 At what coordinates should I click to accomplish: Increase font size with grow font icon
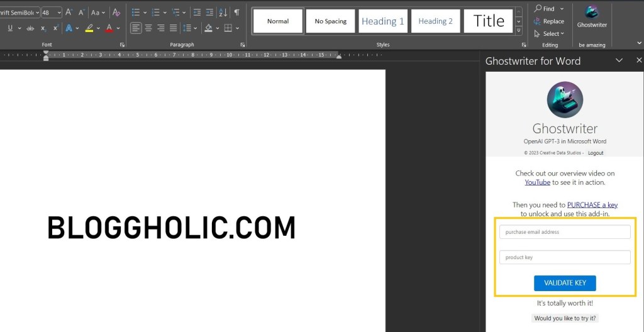[x=69, y=13]
